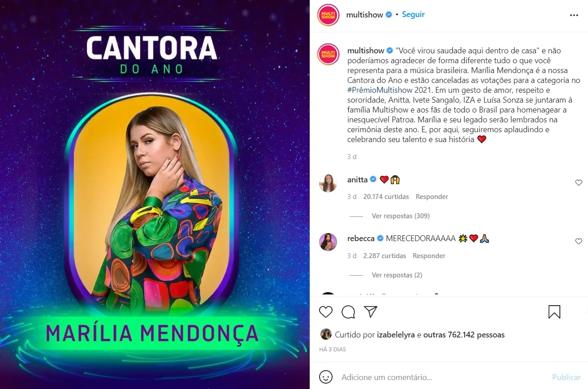Open the three-dots options menu

click(x=574, y=15)
